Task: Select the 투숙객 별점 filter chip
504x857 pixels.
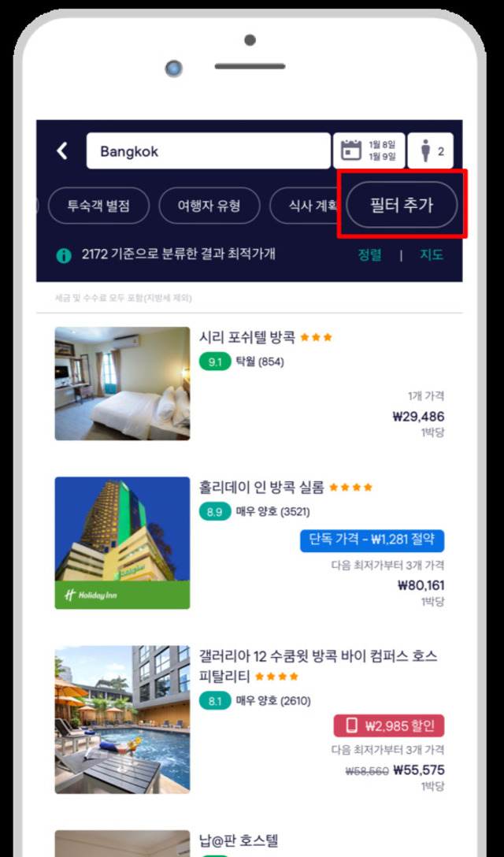Action: point(99,206)
